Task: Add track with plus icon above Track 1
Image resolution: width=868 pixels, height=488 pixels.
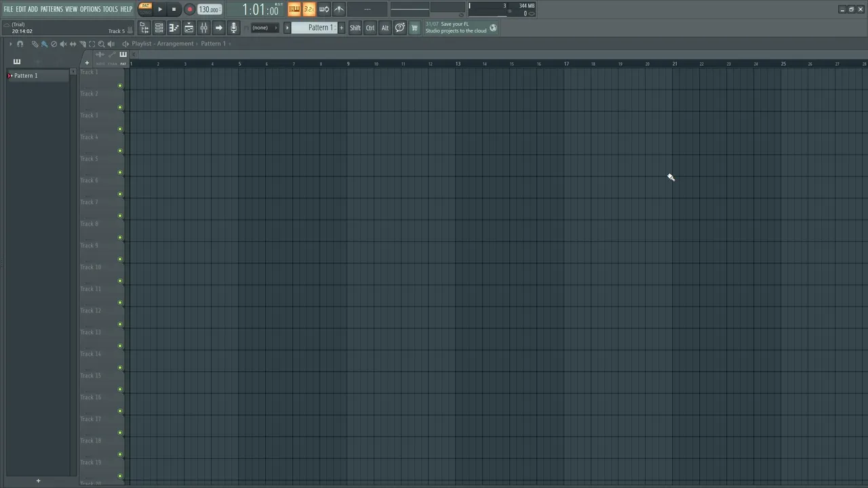Action: coord(87,63)
